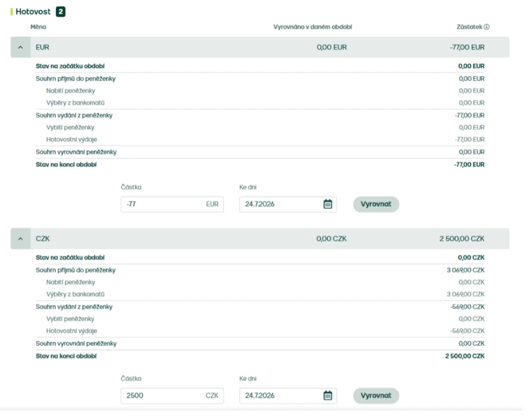This screenshot has height=417, width=532.
Task: Click the Hotovost section heading
Action: tap(33, 12)
